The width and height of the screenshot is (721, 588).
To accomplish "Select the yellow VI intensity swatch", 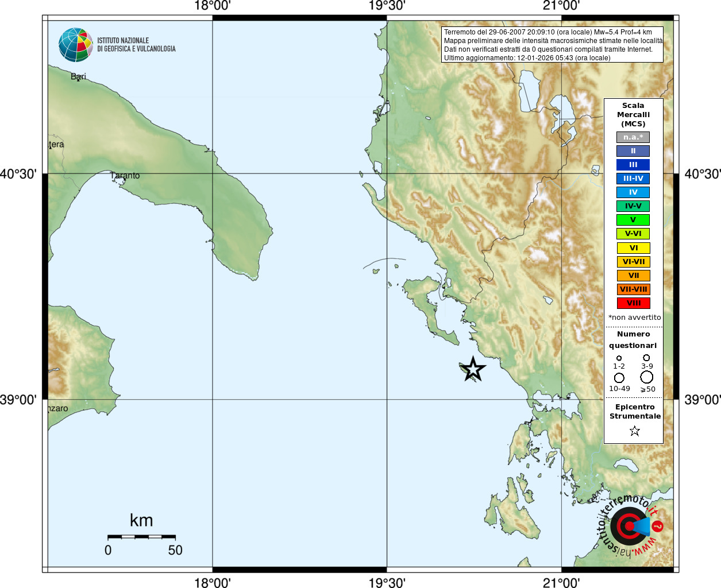I will tap(633, 248).
